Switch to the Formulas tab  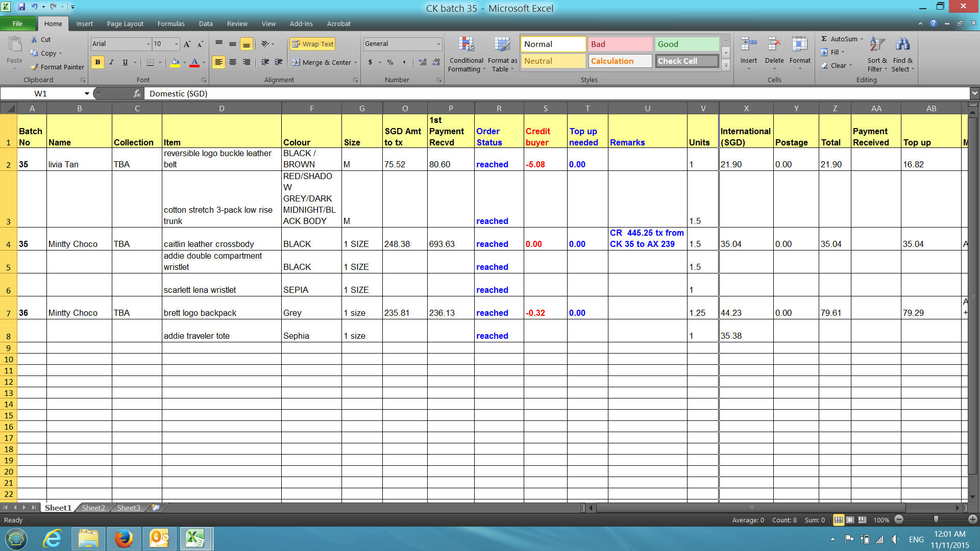[x=171, y=23]
